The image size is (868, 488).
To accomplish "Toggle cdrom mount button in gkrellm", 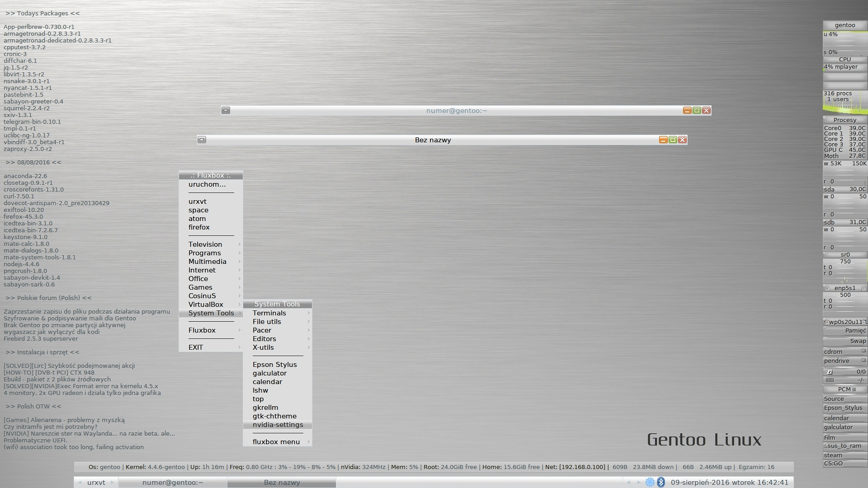I will click(863, 351).
